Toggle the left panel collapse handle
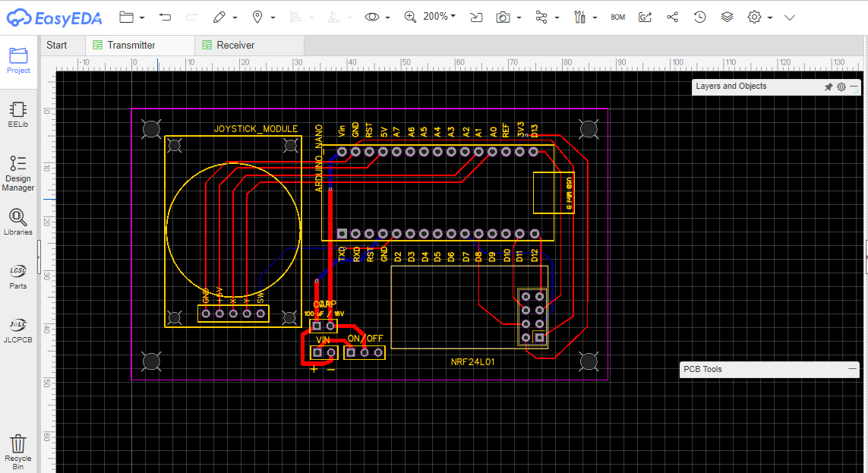 [x=39, y=257]
